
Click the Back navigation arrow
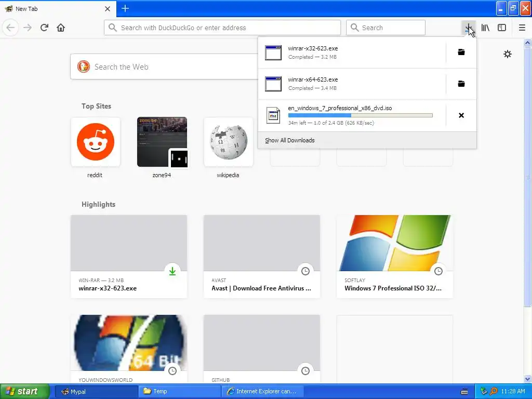[10, 28]
